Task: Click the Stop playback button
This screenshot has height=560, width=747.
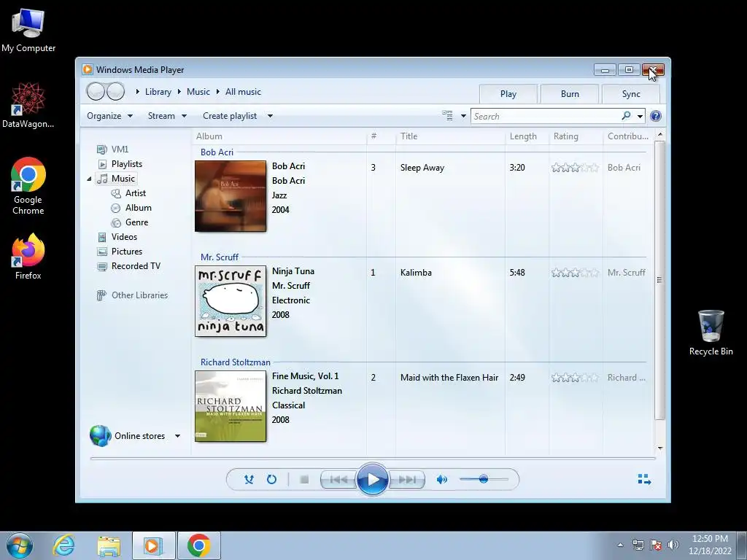Action: pyautogui.click(x=304, y=480)
